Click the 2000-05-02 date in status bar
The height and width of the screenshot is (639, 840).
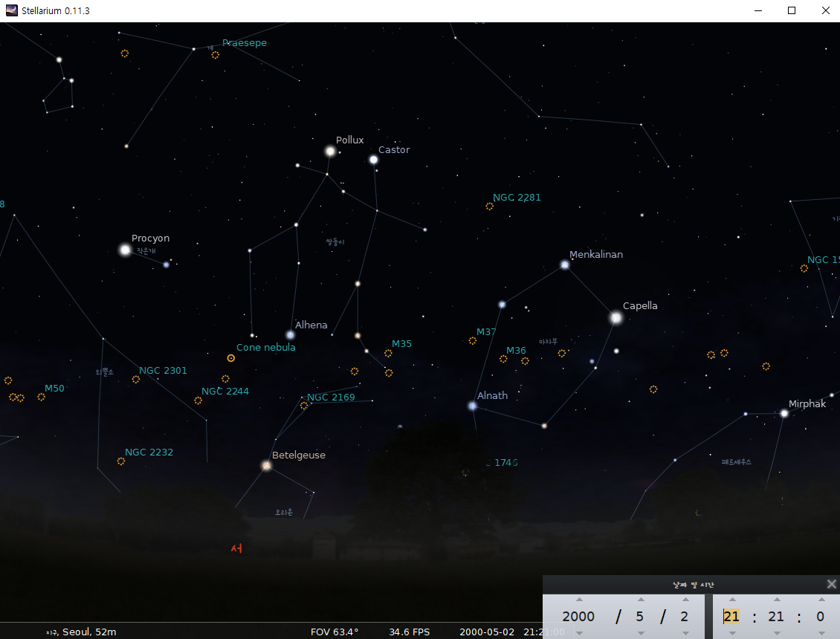click(486, 632)
